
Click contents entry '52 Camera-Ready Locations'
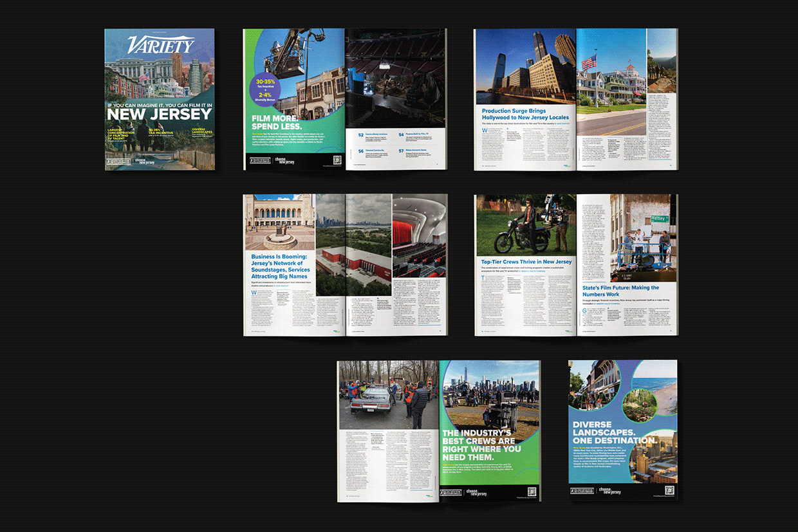click(373, 137)
